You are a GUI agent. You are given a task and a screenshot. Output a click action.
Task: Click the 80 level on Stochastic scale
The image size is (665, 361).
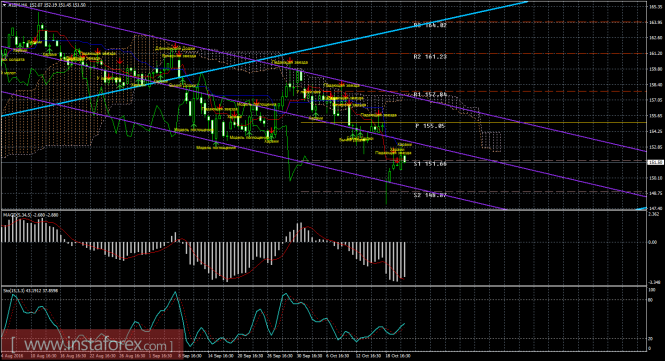[x=651, y=300]
